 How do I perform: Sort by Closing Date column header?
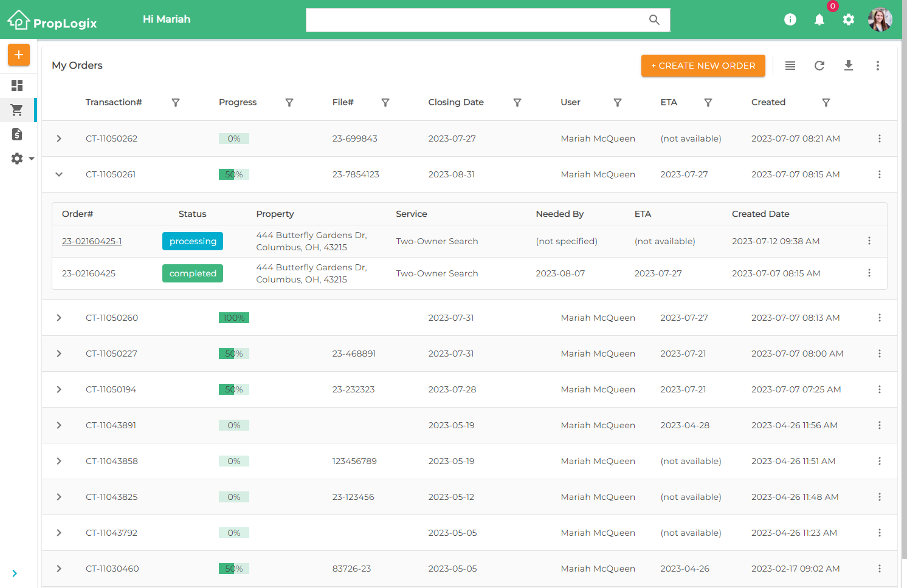coord(456,102)
